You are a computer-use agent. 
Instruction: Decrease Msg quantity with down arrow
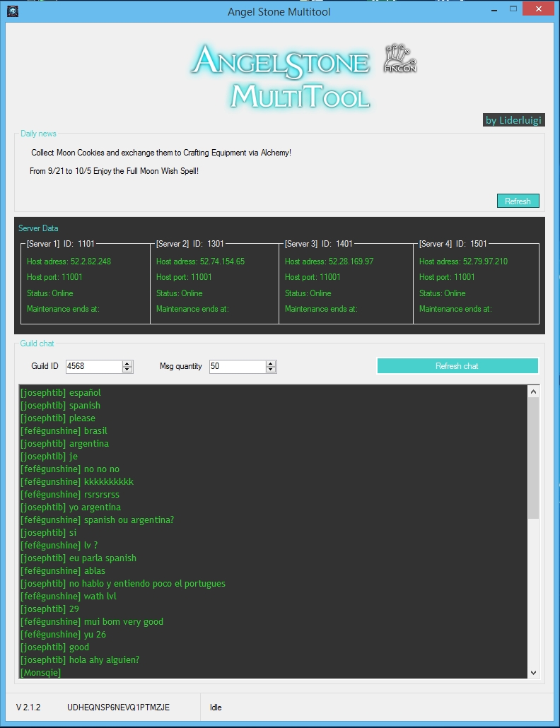(x=271, y=370)
